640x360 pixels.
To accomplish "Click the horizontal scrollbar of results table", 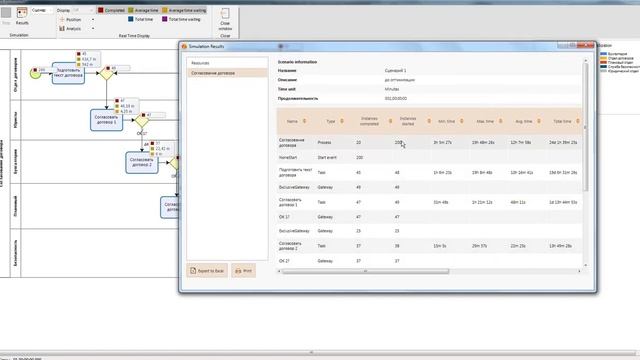I will click(x=365, y=271).
